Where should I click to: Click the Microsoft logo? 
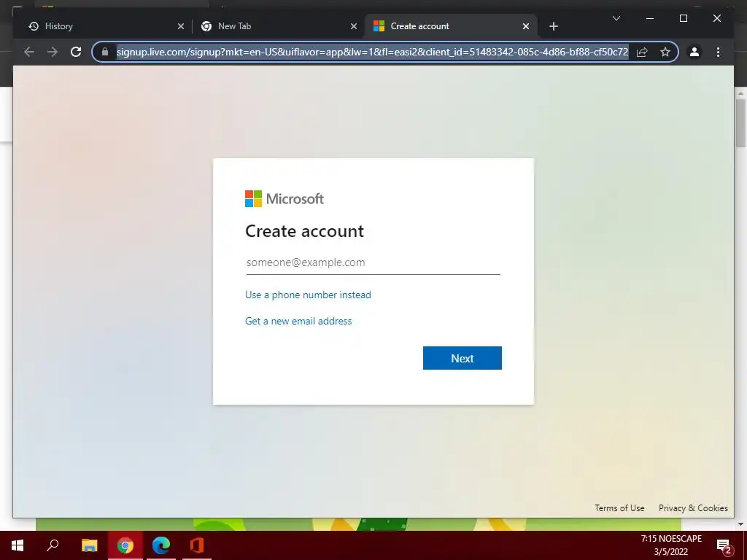(x=285, y=198)
